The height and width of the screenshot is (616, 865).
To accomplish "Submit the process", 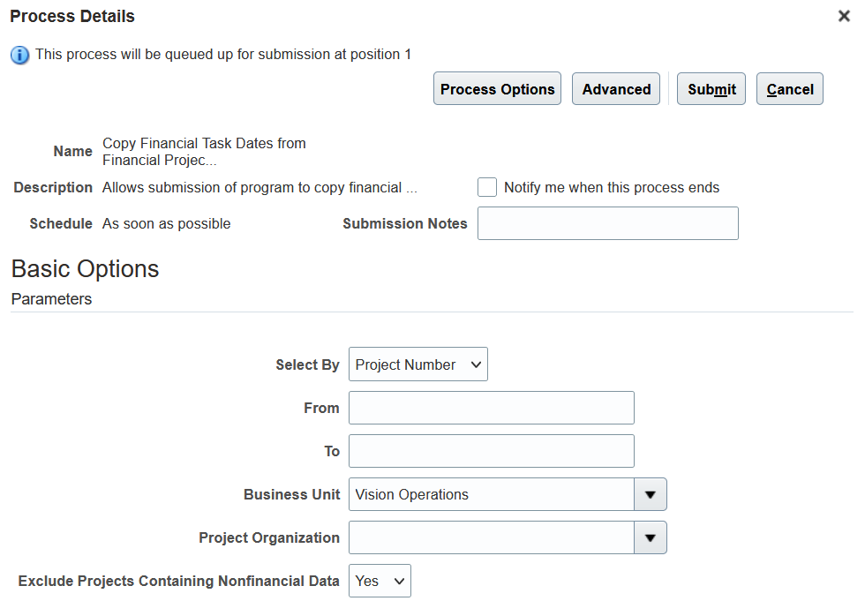I will coord(711,89).
